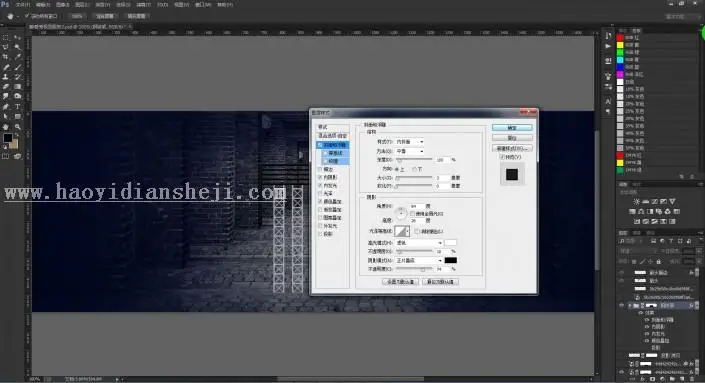
Task: Select Blending Options row in Layer Style list
Action: (333, 135)
